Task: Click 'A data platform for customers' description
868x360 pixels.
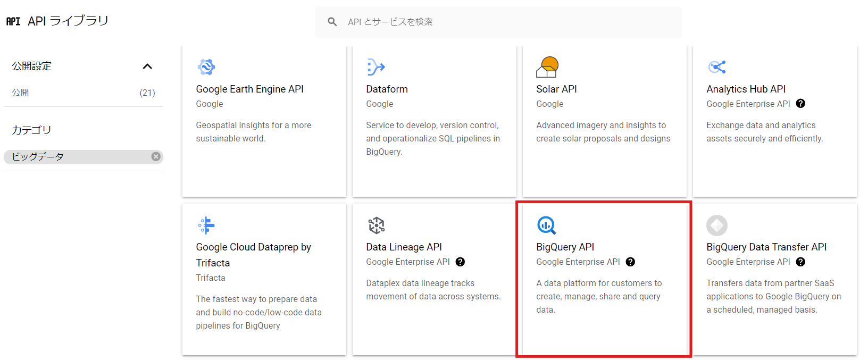Action: 599,296
